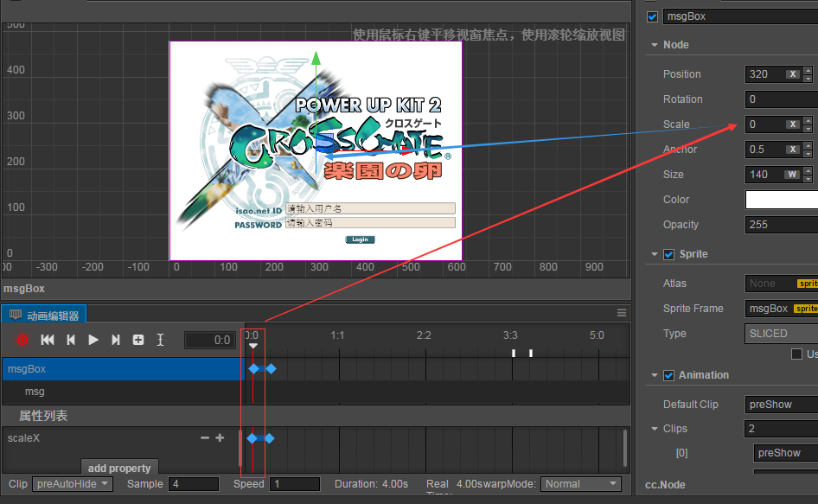Toggle the checkbox below the Type dropdown

tap(796, 354)
